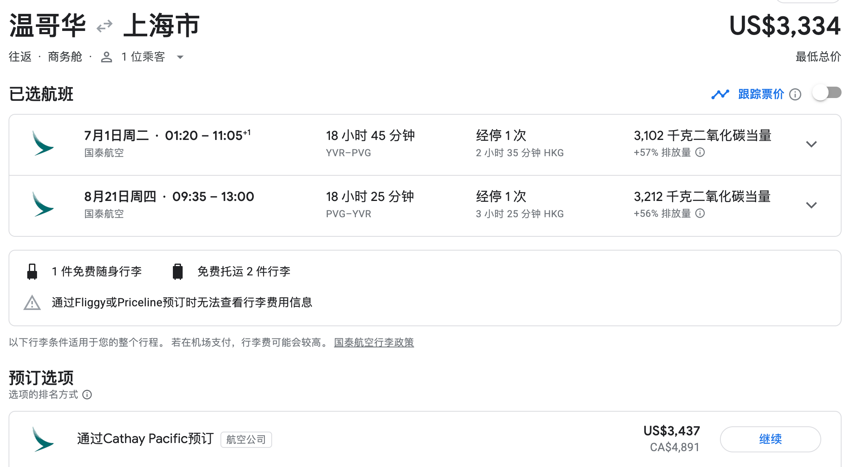The image size is (868, 467).
Task: Click the 3,212 千克二氧化碳当量 text
Action: pyautogui.click(x=702, y=196)
